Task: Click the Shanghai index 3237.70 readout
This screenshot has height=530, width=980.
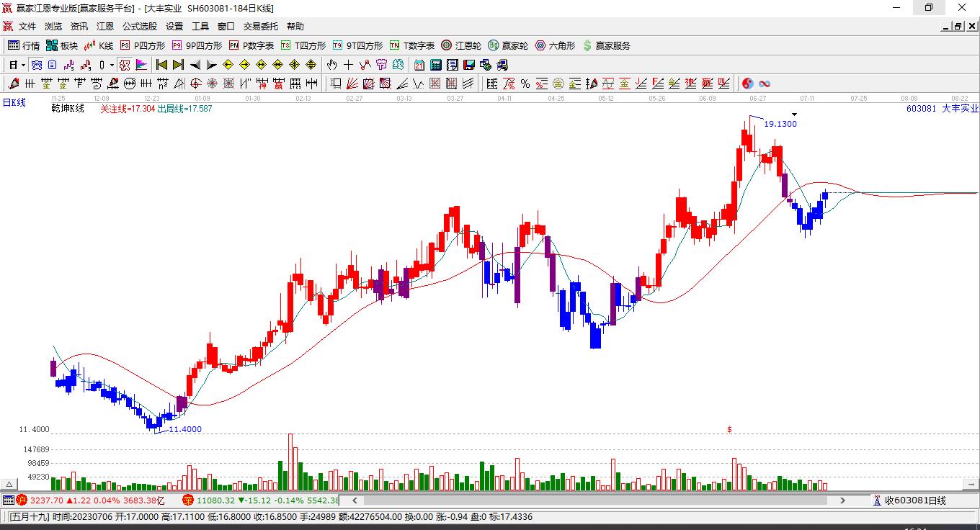Action: pos(48,500)
